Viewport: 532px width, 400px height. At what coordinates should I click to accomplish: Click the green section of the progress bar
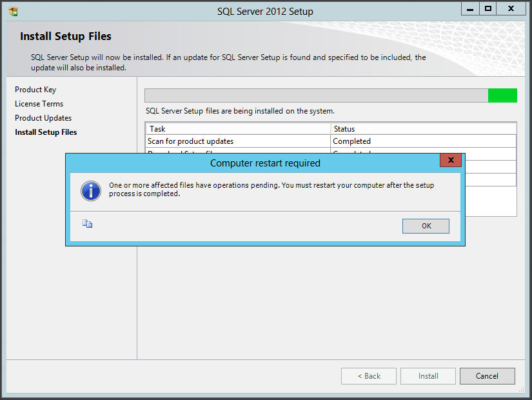tap(502, 95)
